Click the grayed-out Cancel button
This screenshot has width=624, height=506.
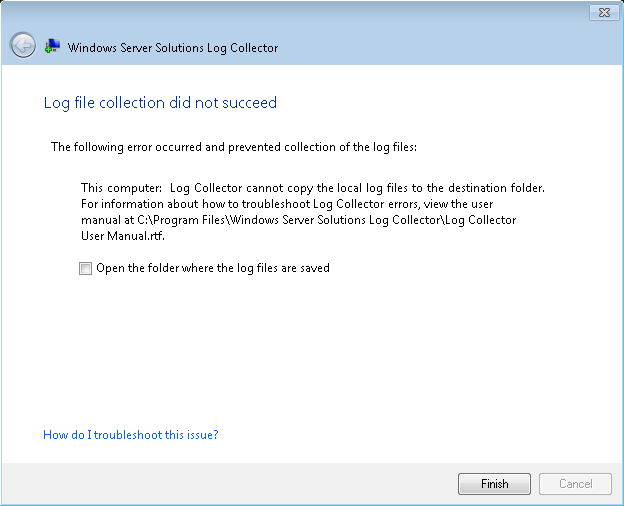tap(575, 484)
